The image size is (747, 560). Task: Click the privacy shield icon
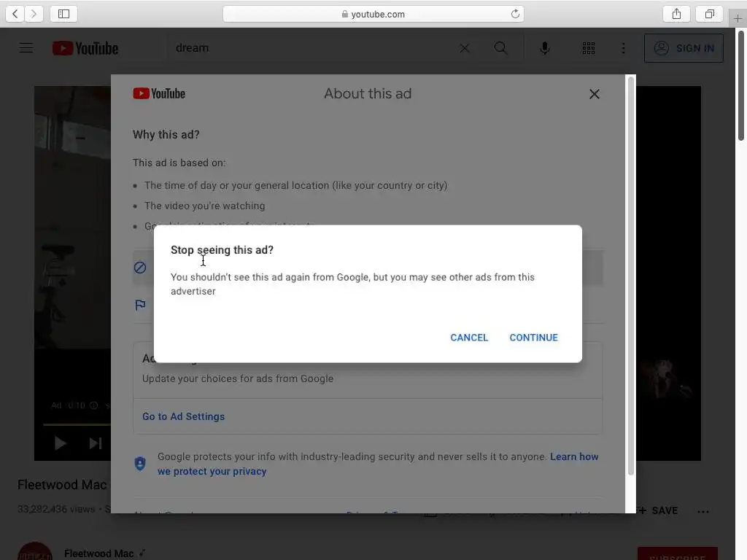[x=140, y=463]
